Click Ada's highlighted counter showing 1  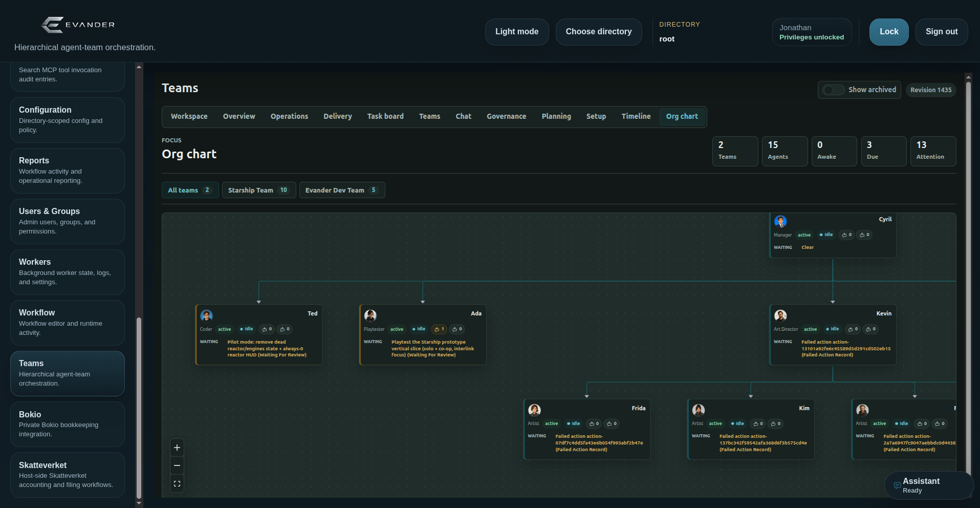[x=439, y=329]
